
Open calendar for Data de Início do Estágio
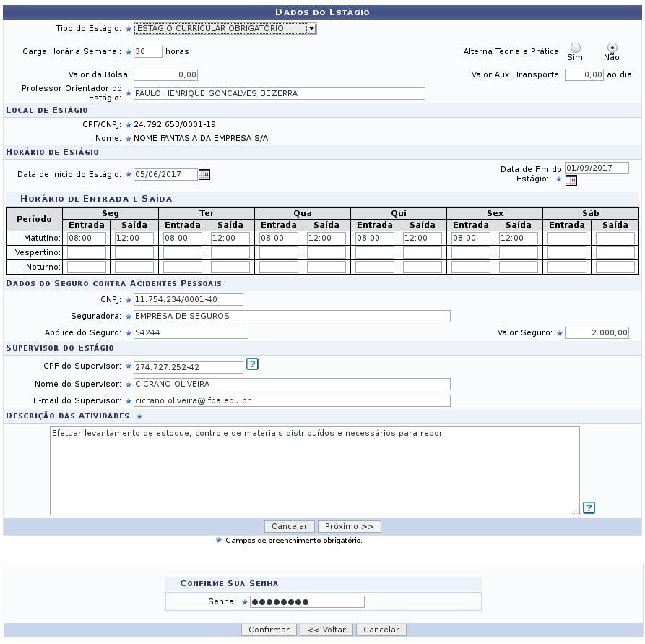[x=204, y=175]
